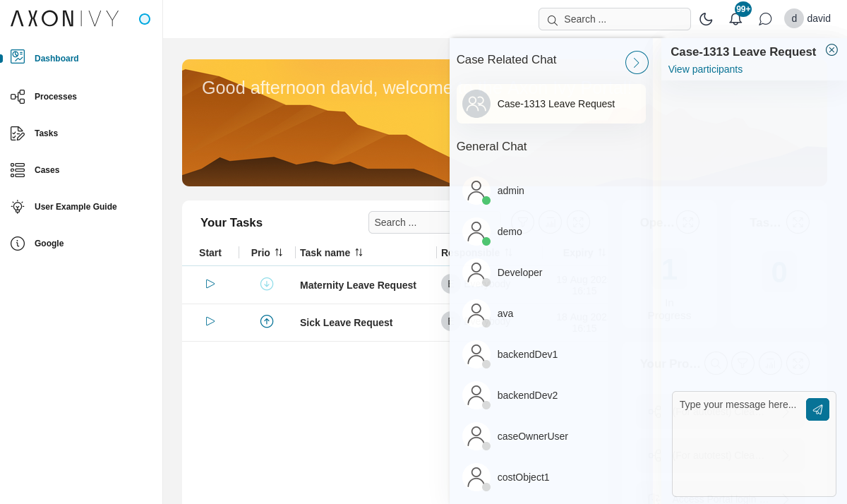
Task: Sort tasks by Prio column
Action: 279,253
